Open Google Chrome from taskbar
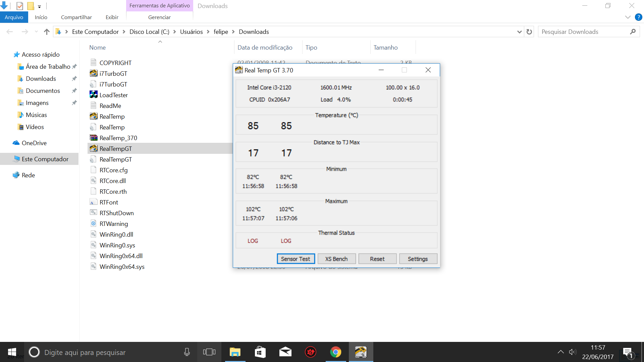The height and width of the screenshot is (362, 644). [336, 352]
